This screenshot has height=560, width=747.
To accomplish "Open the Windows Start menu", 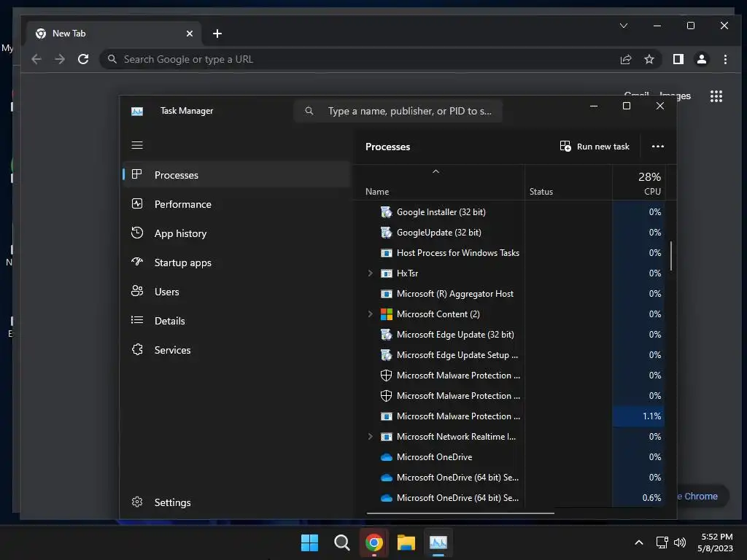I will (309, 542).
